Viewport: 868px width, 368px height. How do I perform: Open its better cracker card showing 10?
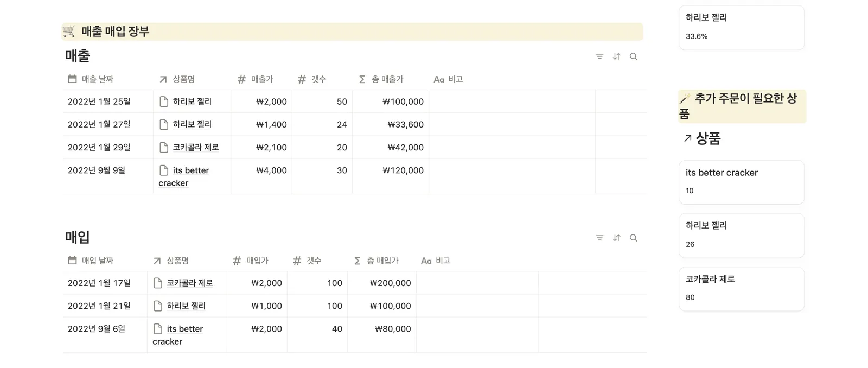pyautogui.click(x=741, y=182)
